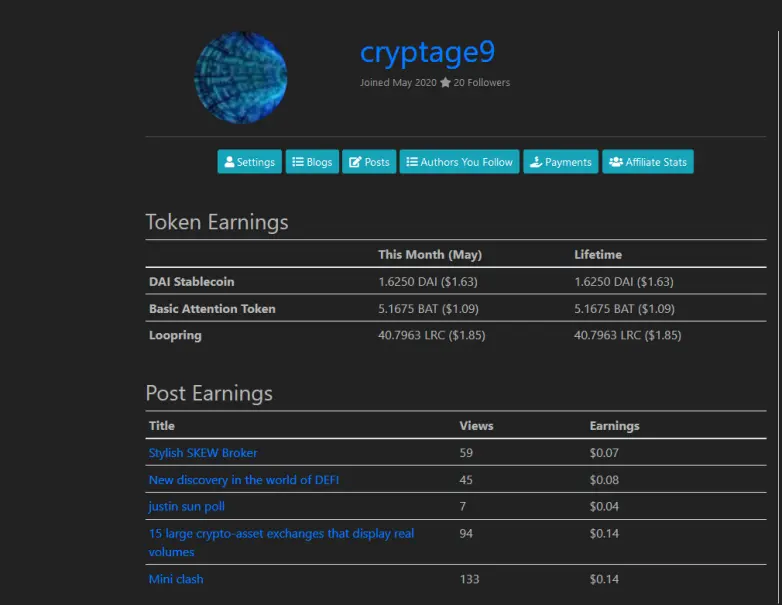
Task: Open the Stylish SKEW Broker post
Action: point(203,452)
